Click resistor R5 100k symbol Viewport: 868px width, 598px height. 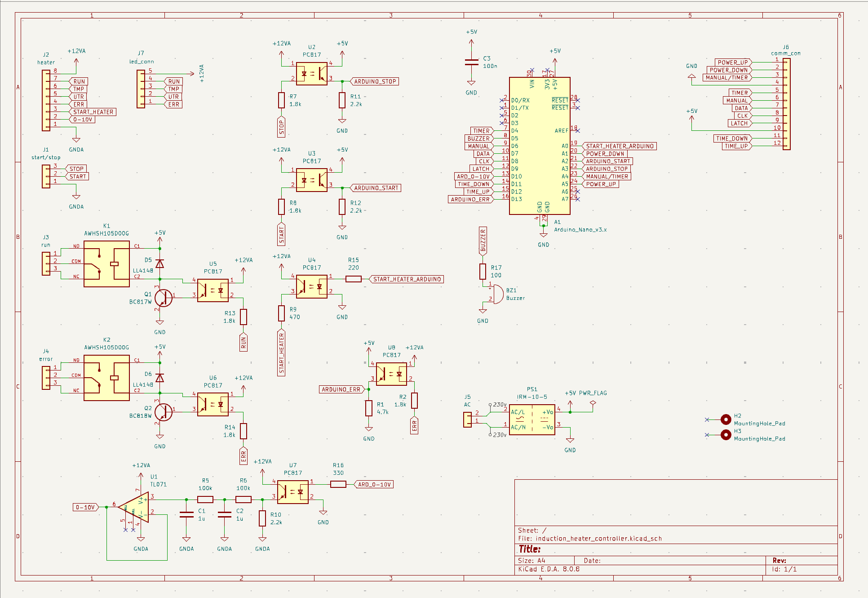[205, 500]
